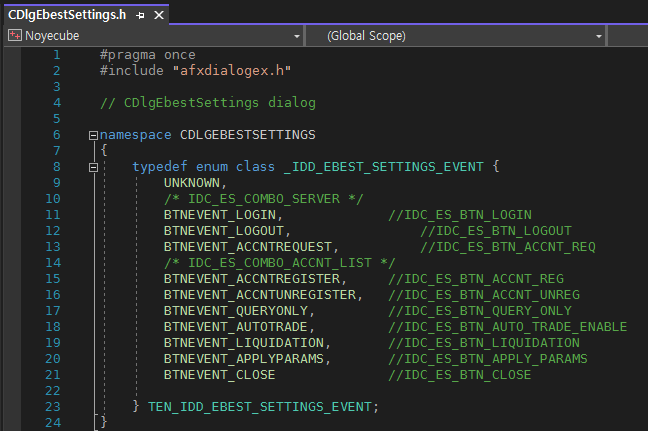Click on BTNEVENT_APPLYPARAMS enum value
This screenshot has height=431, width=648.
[244, 359]
